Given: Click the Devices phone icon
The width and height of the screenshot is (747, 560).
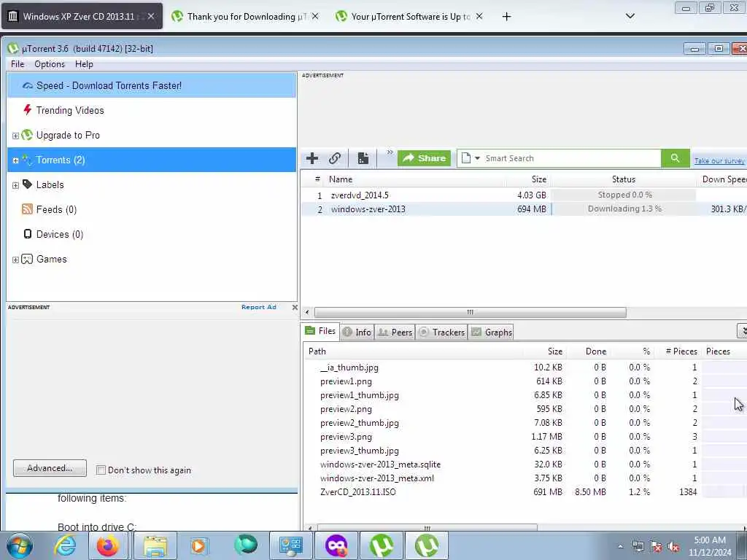Looking at the screenshot, I should coord(28,234).
